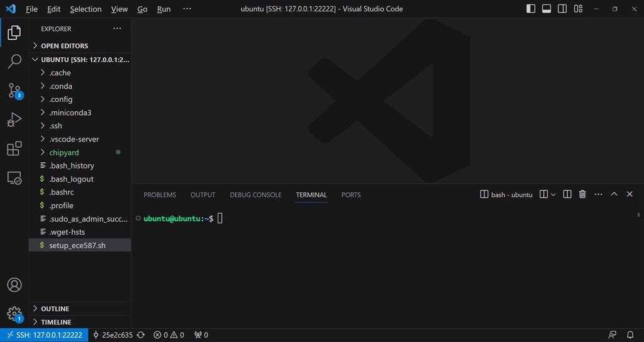Open the .bash_logout file
Screen dimensions: 644x342
[x=80, y=179]
